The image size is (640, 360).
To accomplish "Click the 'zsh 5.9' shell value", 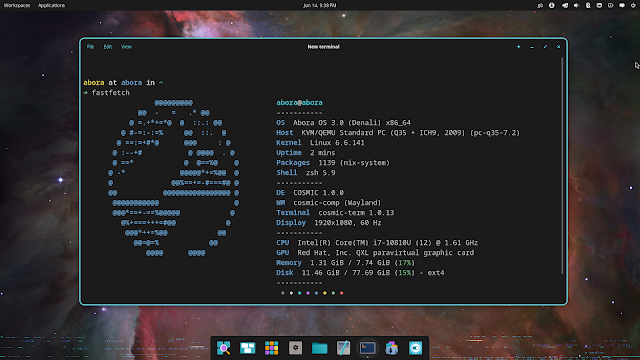I will point(320,173).
